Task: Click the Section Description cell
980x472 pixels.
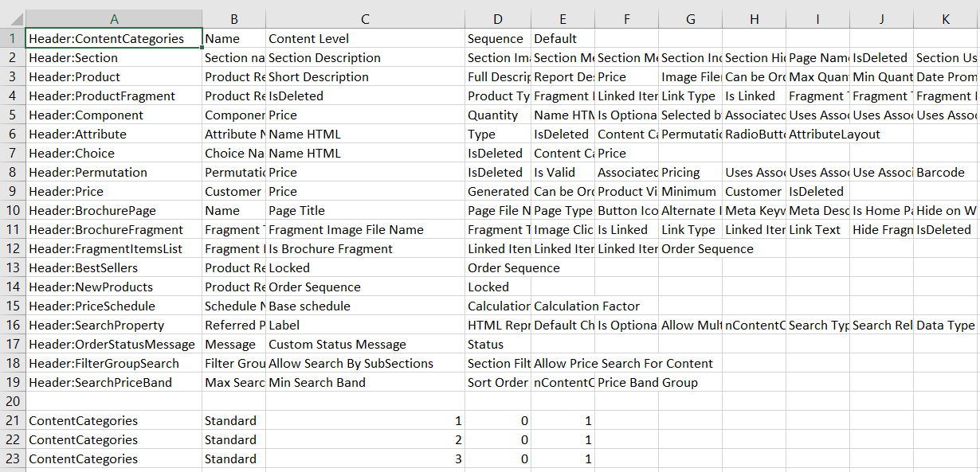Action: pyautogui.click(x=365, y=57)
